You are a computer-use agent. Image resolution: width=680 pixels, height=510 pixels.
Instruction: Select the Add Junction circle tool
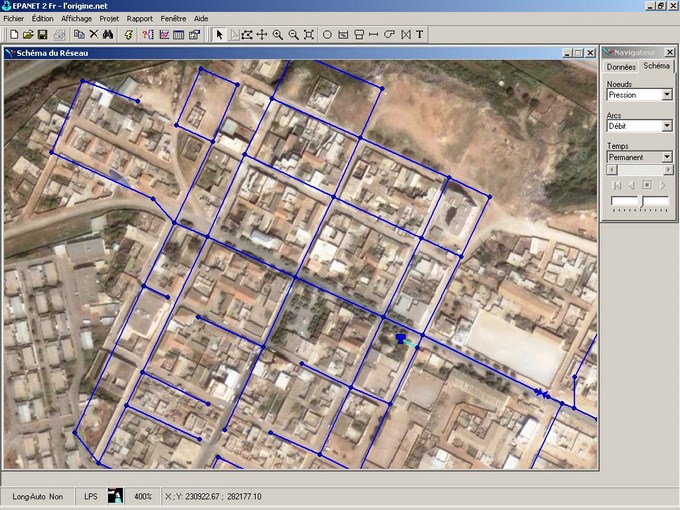tap(327, 34)
